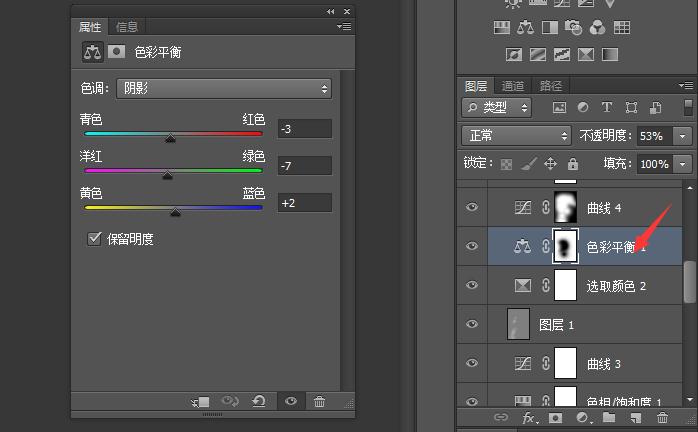Open the 正常 blend mode dropdown
The height and width of the screenshot is (432, 698).
516,135
